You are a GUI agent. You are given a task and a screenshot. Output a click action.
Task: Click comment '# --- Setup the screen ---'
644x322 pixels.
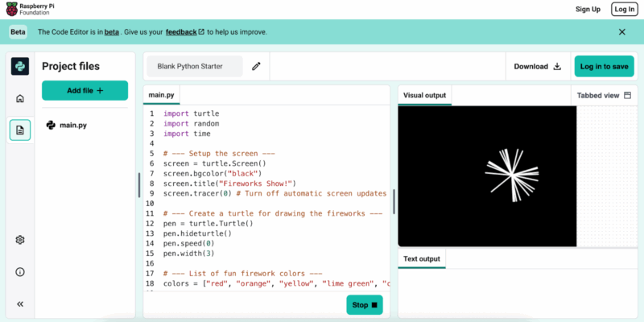click(219, 154)
